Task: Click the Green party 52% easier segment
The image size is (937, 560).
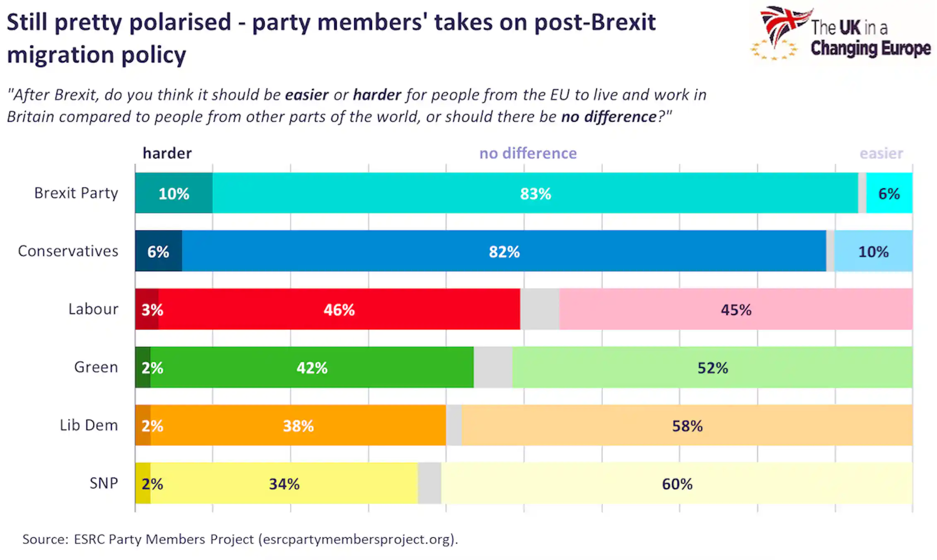Action: 712,367
